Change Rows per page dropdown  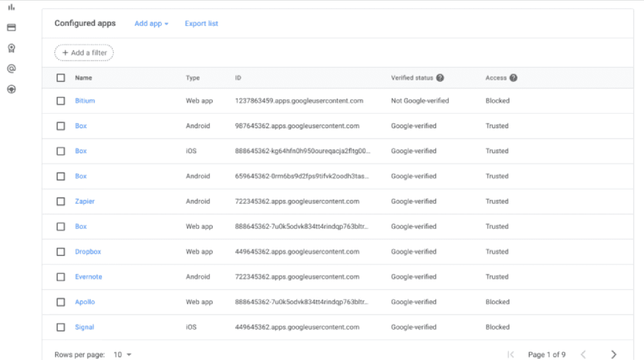(122, 354)
